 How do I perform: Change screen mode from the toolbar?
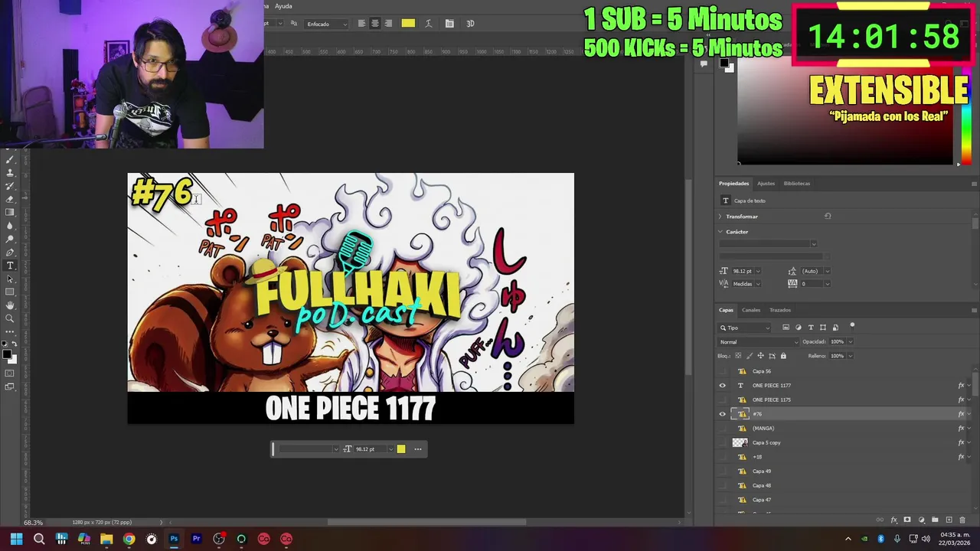point(9,386)
